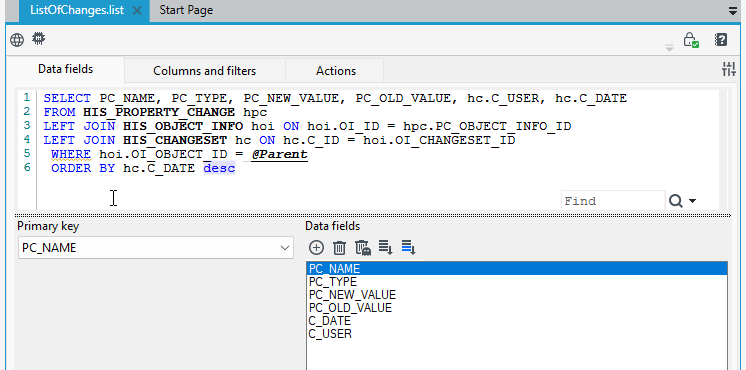The height and width of the screenshot is (370, 746).
Task: Click the WHERE keyword on line 5
Action: [x=71, y=155]
